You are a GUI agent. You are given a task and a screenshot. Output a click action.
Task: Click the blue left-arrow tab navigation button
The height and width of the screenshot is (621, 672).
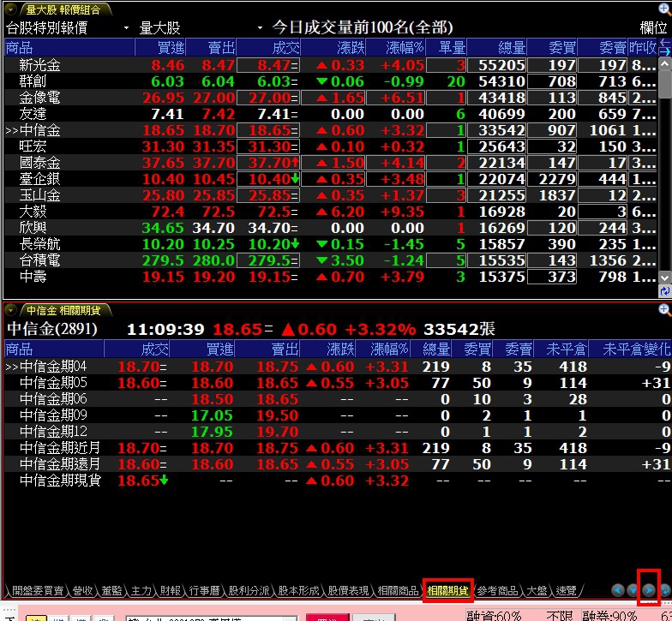point(617,590)
